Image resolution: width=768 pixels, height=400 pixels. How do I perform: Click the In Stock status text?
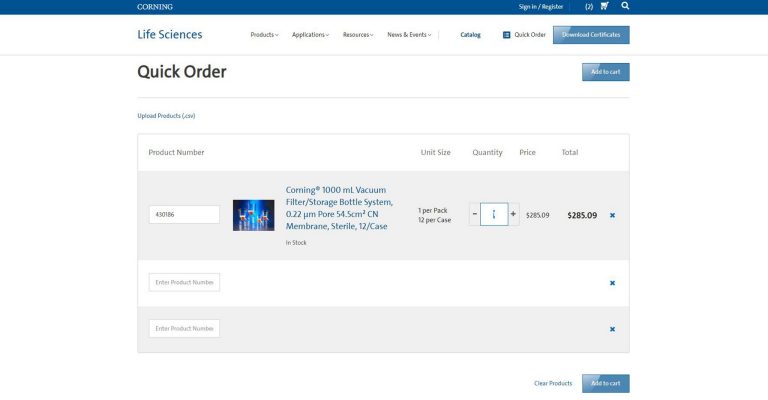click(296, 243)
